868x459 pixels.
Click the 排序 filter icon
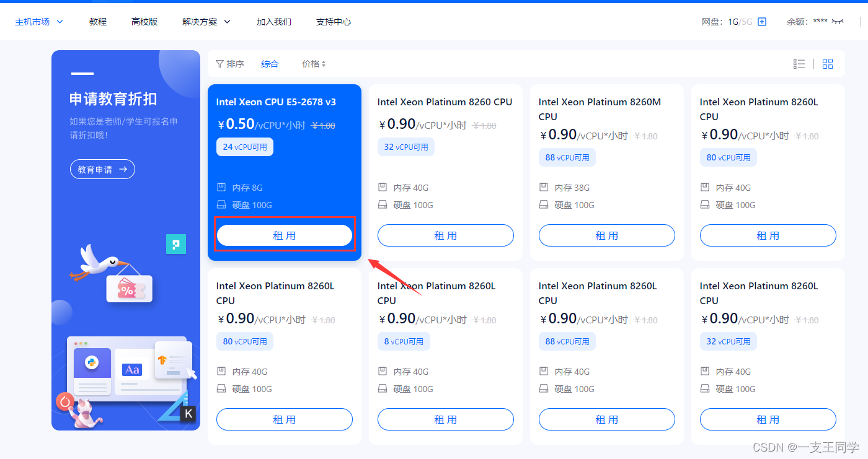pos(219,64)
